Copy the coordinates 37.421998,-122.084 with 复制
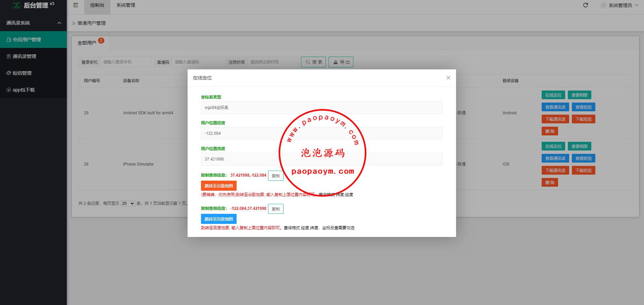 (276, 176)
